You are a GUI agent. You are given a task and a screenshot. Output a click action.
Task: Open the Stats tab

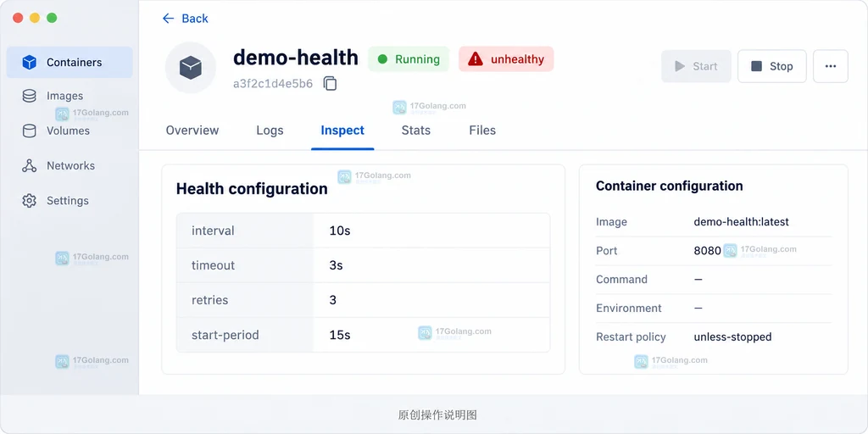tap(415, 130)
